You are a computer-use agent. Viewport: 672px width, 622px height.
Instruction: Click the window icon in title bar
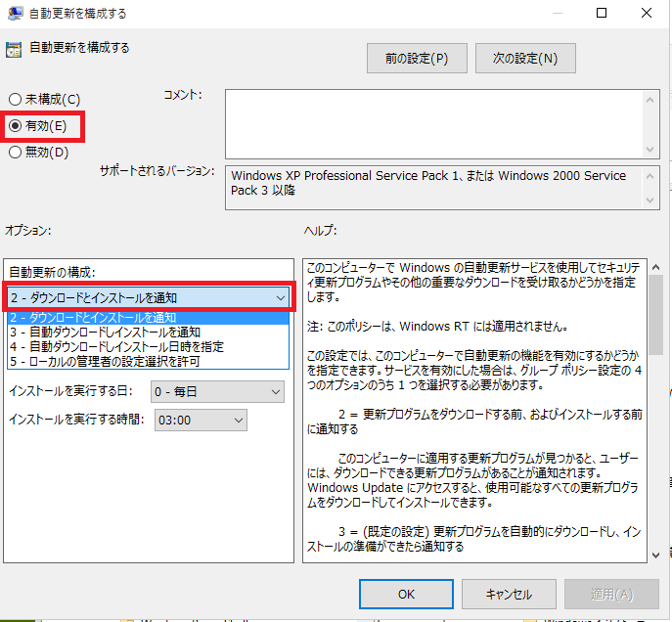click(x=14, y=14)
